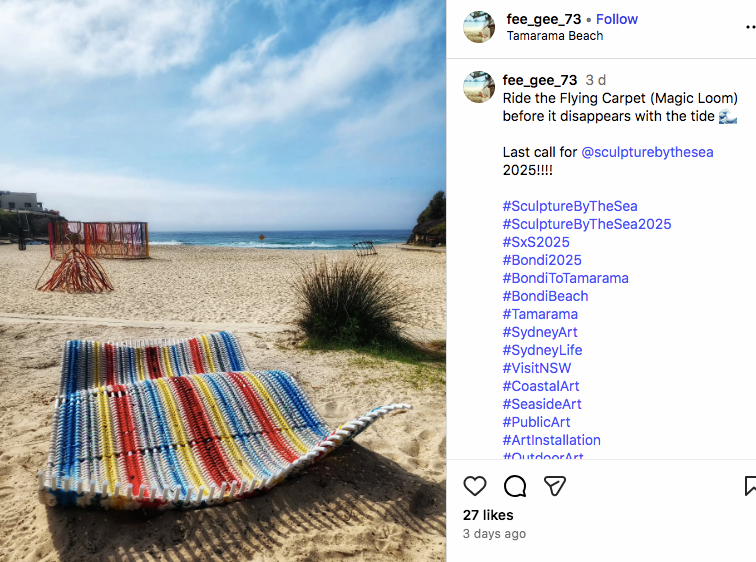Open the #SydneyArt hashtag
756x562 pixels.
click(x=540, y=332)
